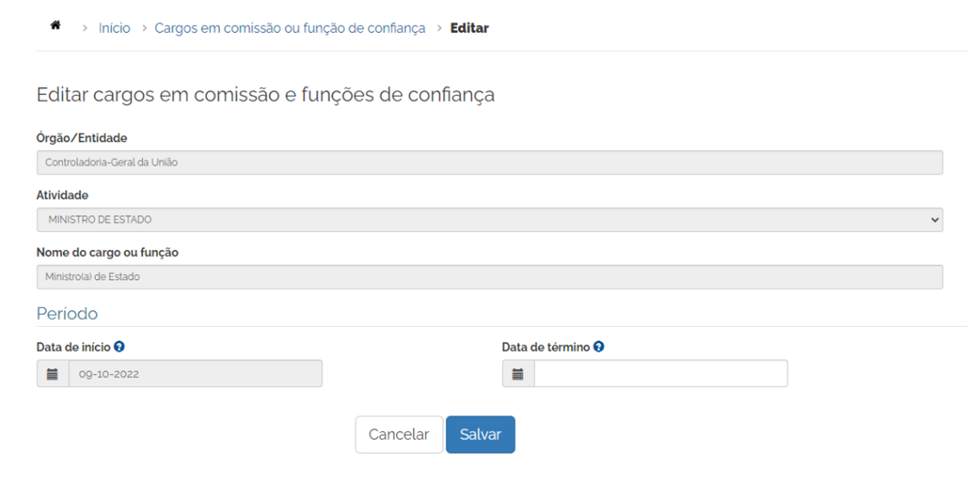The width and height of the screenshot is (980, 482).
Task: Open calendar picker for Data de término
Action: 518,374
